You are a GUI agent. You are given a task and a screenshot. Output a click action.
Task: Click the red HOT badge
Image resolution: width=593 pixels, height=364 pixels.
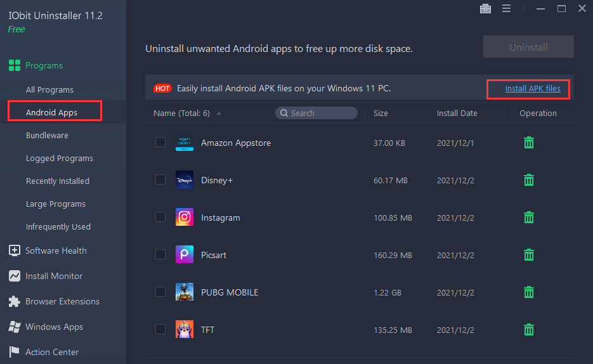coord(162,88)
